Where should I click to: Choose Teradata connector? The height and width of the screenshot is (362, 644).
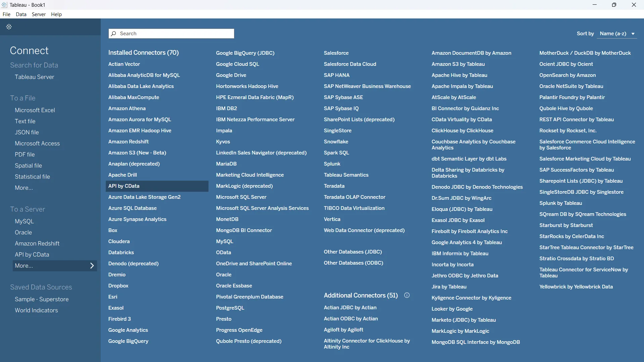point(334,186)
